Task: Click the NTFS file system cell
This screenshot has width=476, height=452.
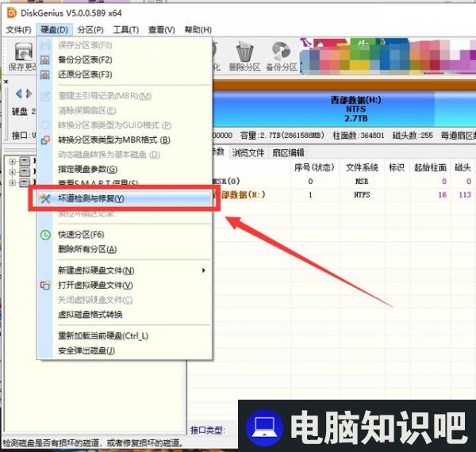Action: coord(362,194)
